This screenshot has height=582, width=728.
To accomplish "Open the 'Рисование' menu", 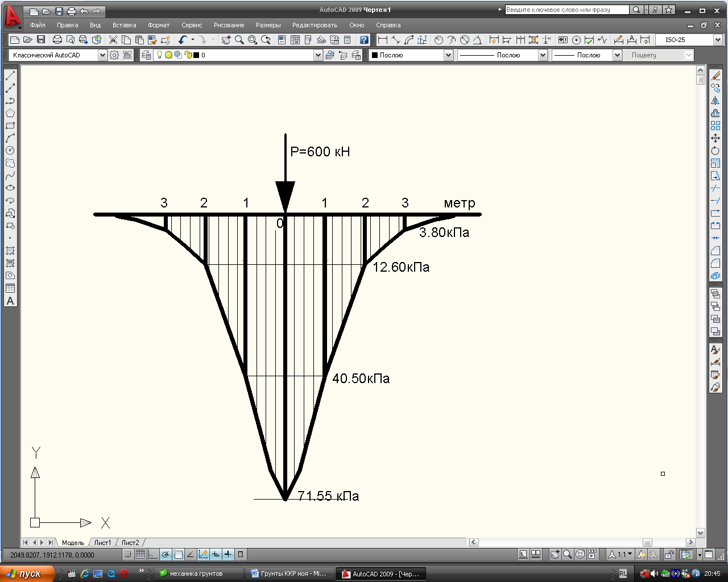I will [x=229, y=25].
